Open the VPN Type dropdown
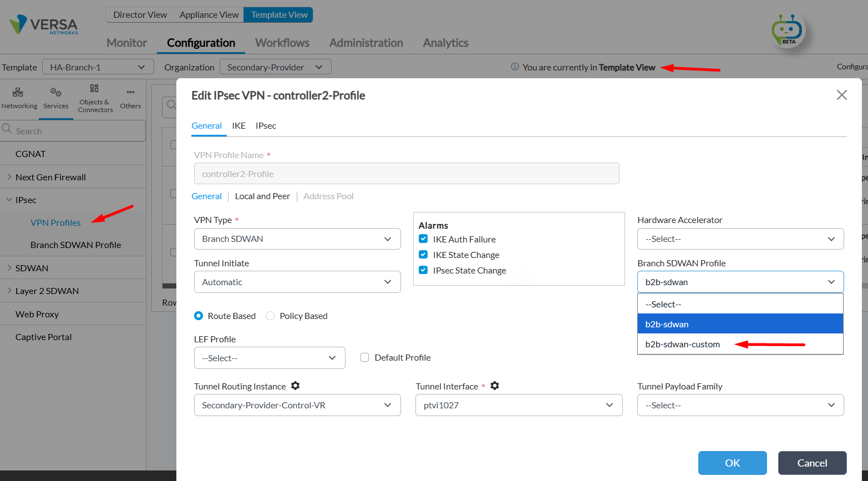Image resolution: width=868 pixels, height=481 pixels. click(x=297, y=239)
